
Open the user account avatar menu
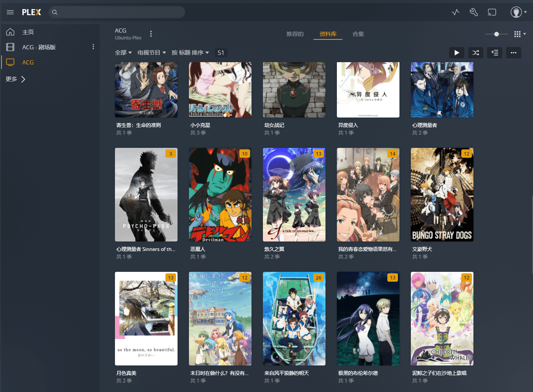click(518, 12)
